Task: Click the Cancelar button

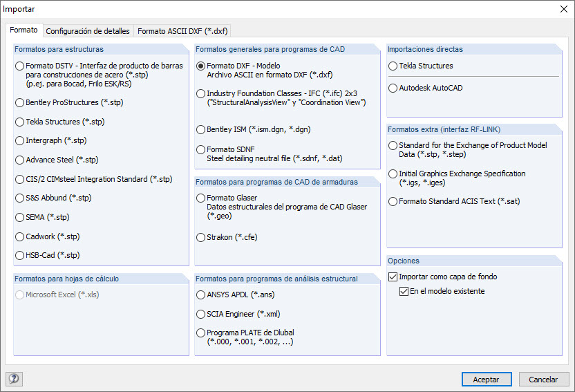Action: click(543, 380)
